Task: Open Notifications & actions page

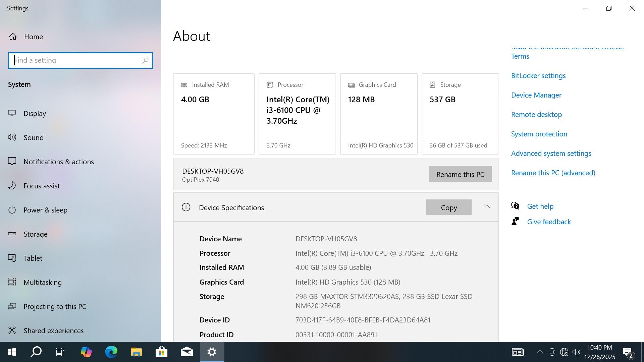Action: [x=58, y=162]
